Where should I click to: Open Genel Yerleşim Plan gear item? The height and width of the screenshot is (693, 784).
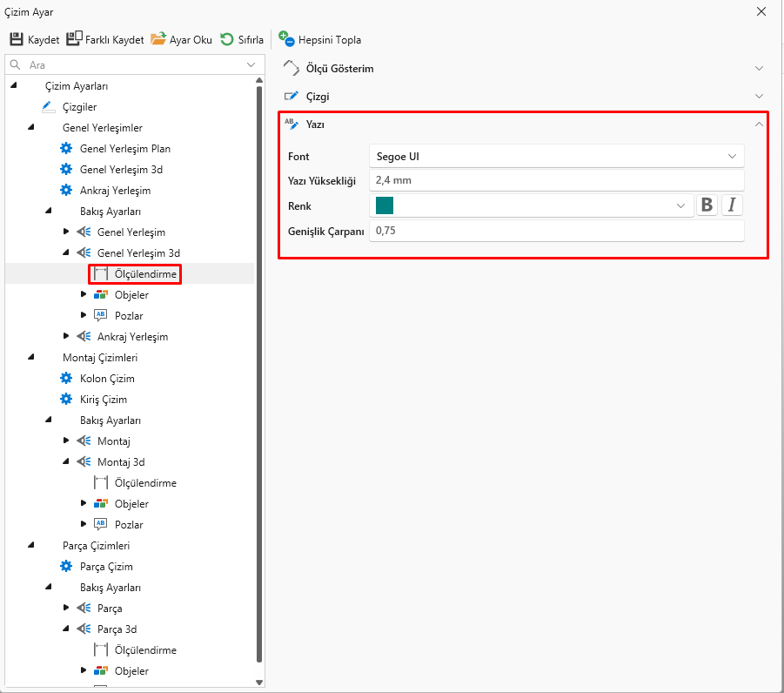coord(66,149)
